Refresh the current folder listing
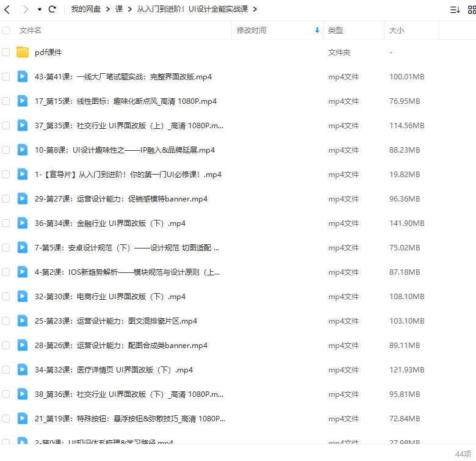Image resolution: width=476 pixels, height=461 pixels. (52, 9)
